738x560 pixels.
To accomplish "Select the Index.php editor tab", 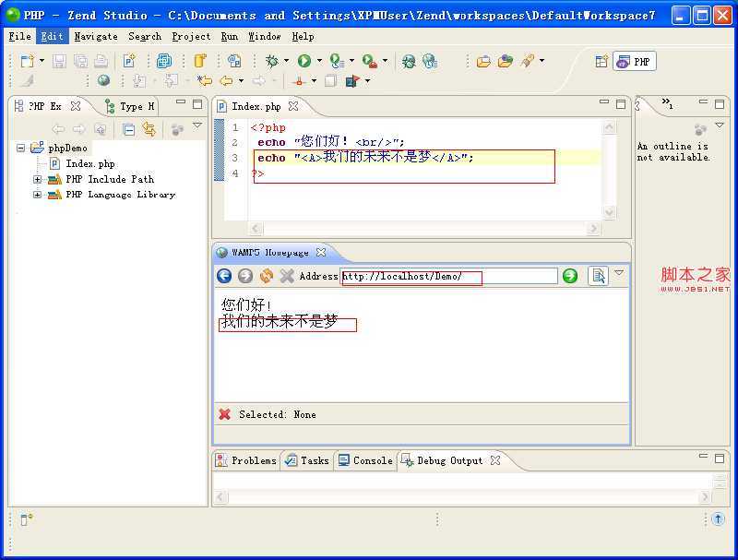I will [x=256, y=106].
